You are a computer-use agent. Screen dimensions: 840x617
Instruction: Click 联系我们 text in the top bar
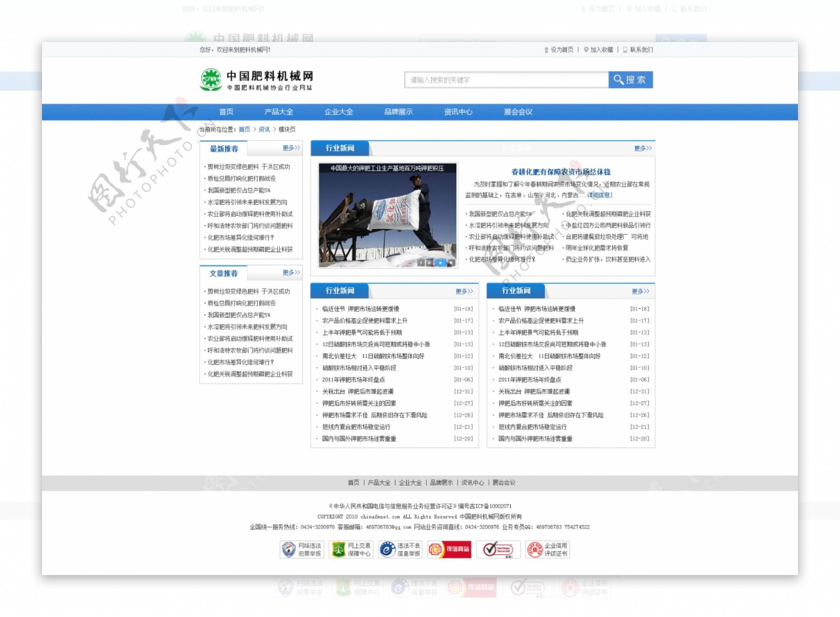coord(642,50)
